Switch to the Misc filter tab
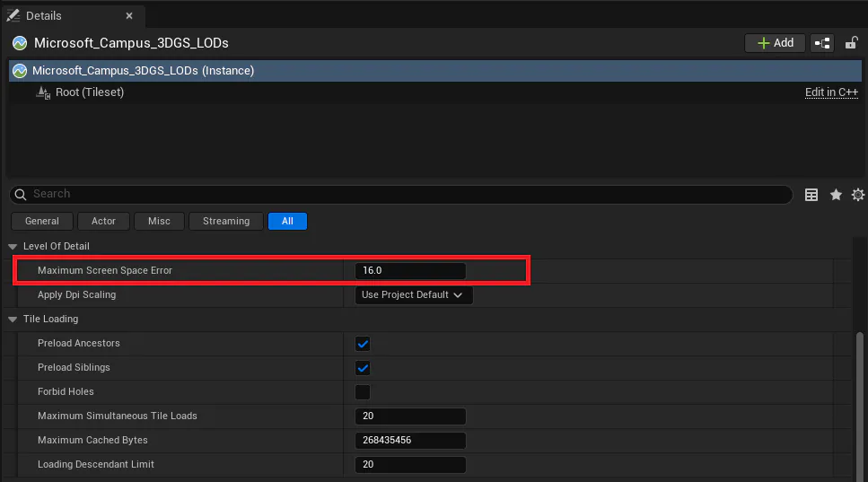 159,222
